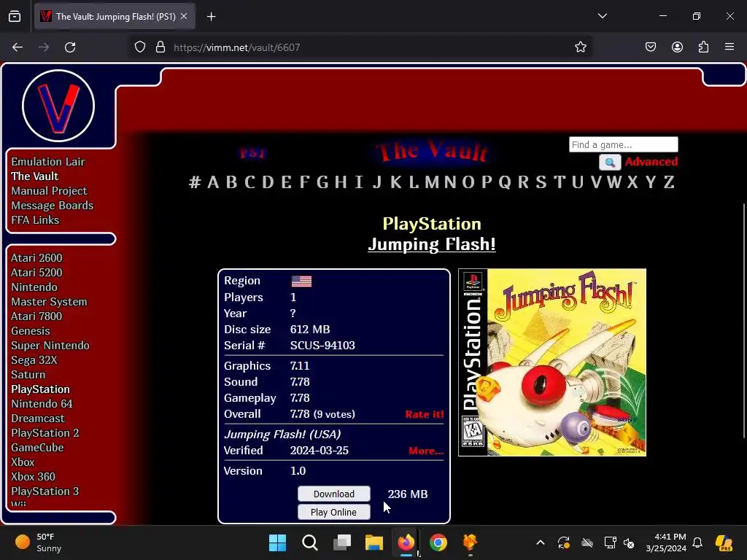Click the Download button

pos(334,494)
